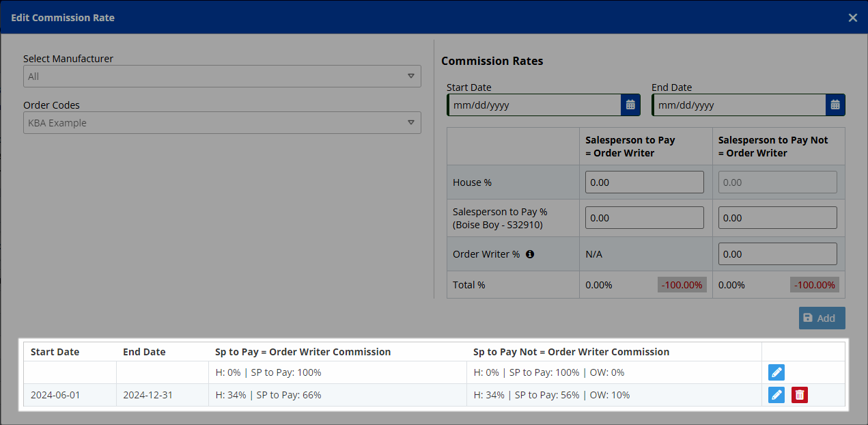The height and width of the screenshot is (425, 868).
Task: Edit the first commission rate row
Action: 776,372
